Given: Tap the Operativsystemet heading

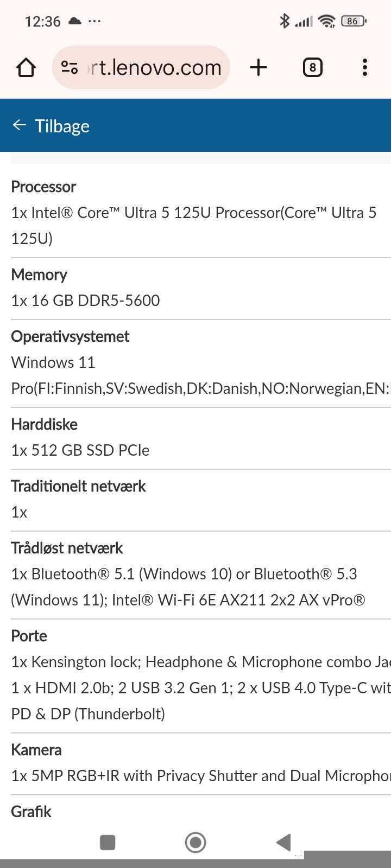Looking at the screenshot, I should pyautogui.click(x=70, y=336).
